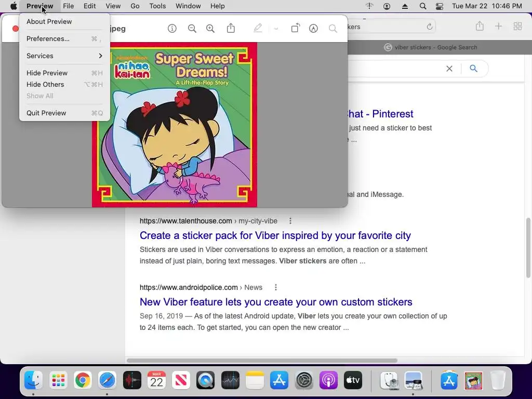
Task: Choose Quit Preview from the menu
Action: point(64,113)
